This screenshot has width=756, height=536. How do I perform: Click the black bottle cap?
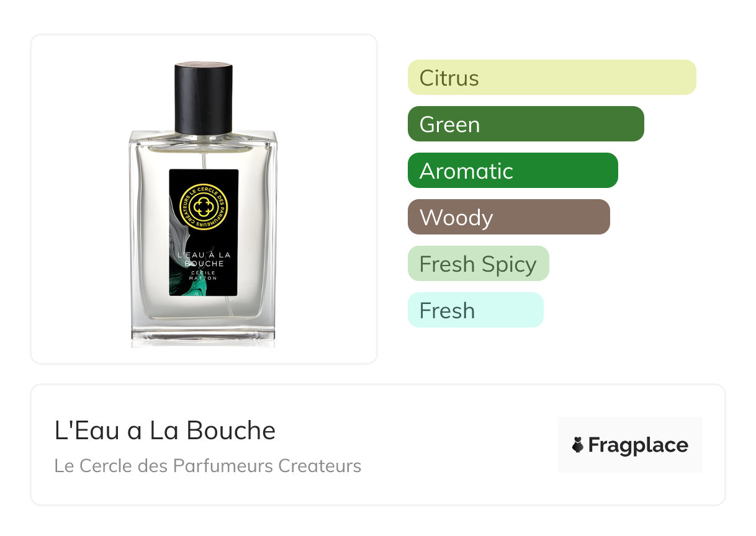204,98
